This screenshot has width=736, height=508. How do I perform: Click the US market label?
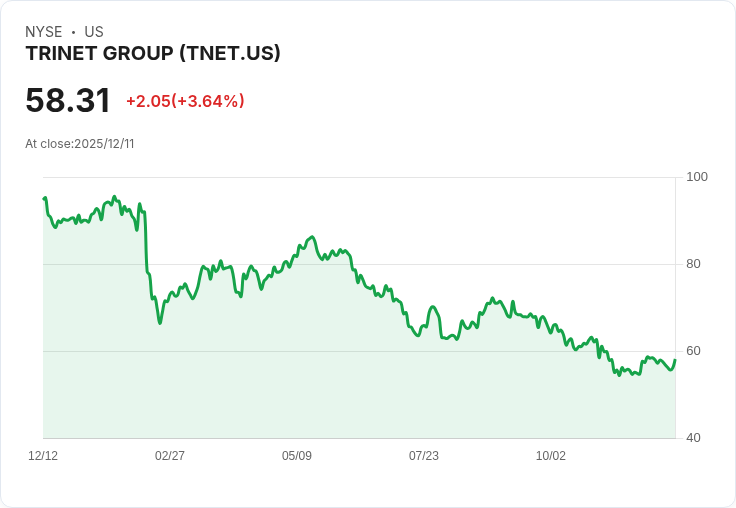click(94, 32)
